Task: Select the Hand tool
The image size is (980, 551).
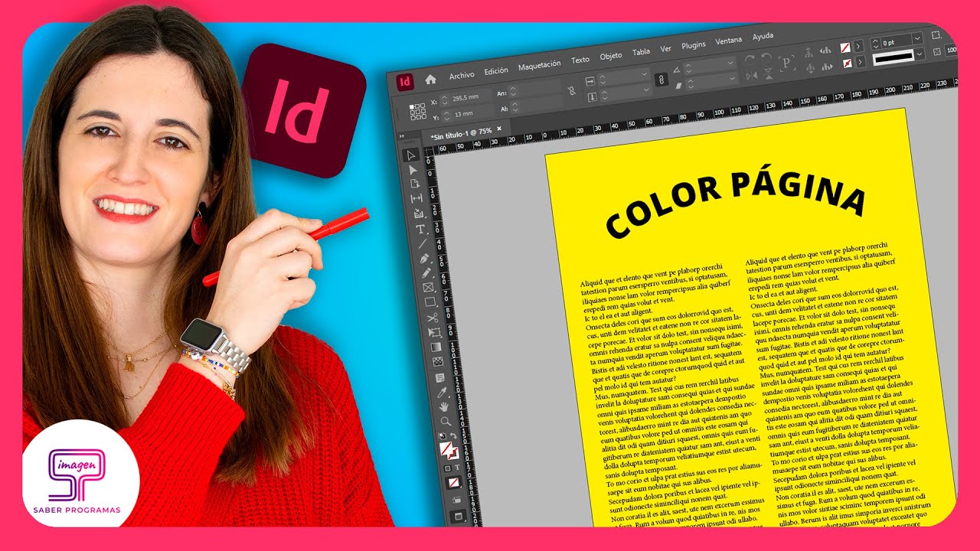Action: tap(443, 406)
